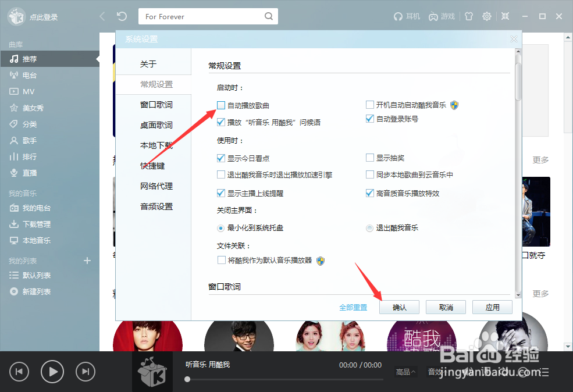The width and height of the screenshot is (573, 392).
Task: Click the 全部重置 reset link
Action: 355,307
